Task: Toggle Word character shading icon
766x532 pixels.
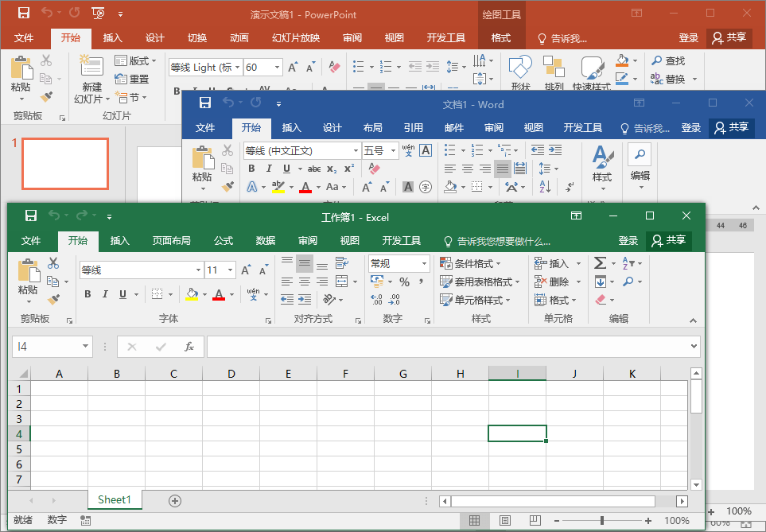Action: [408, 187]
